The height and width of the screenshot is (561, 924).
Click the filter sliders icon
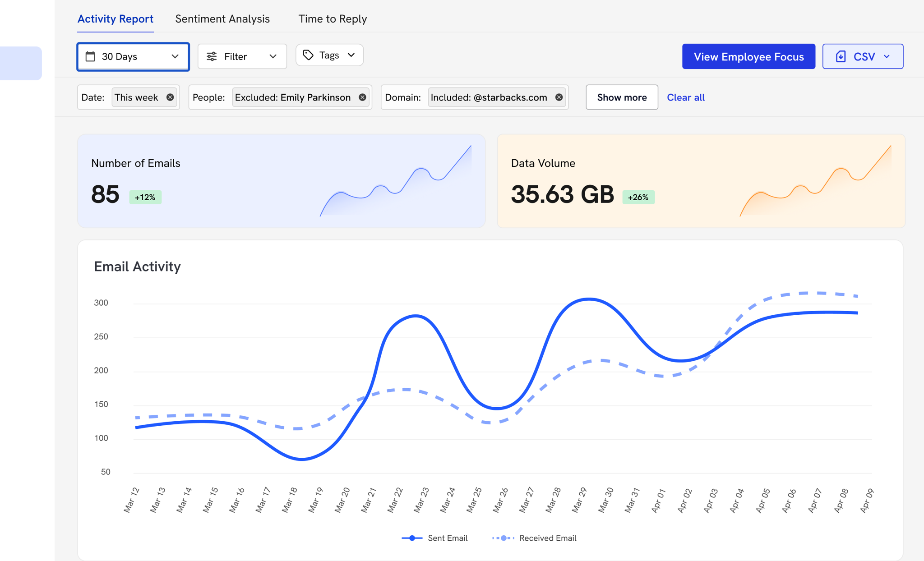point(212,56)
